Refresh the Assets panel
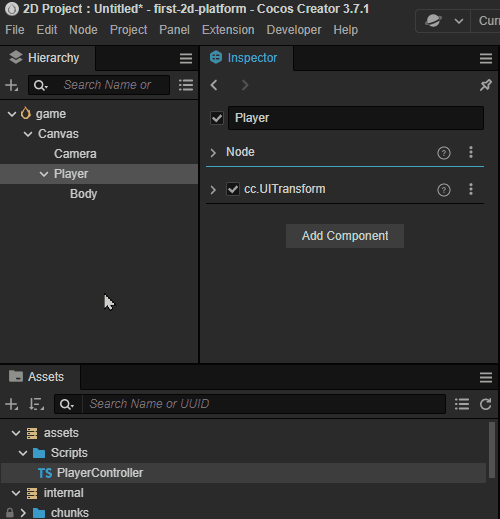 tap(486, 404)
